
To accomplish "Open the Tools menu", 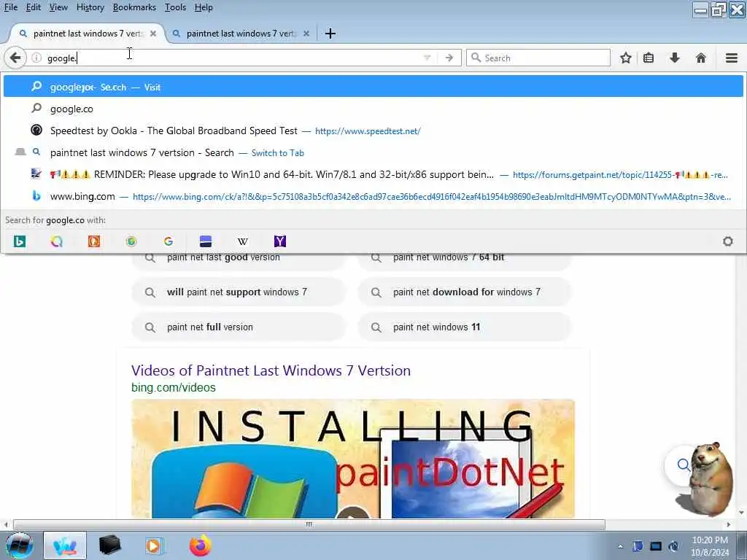I will point(175,7).
